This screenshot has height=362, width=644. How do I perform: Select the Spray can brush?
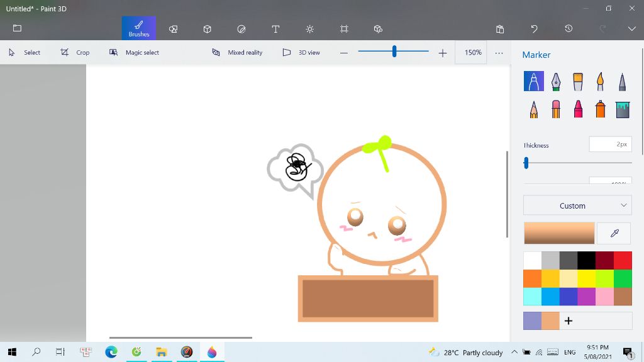coord(600,109)
